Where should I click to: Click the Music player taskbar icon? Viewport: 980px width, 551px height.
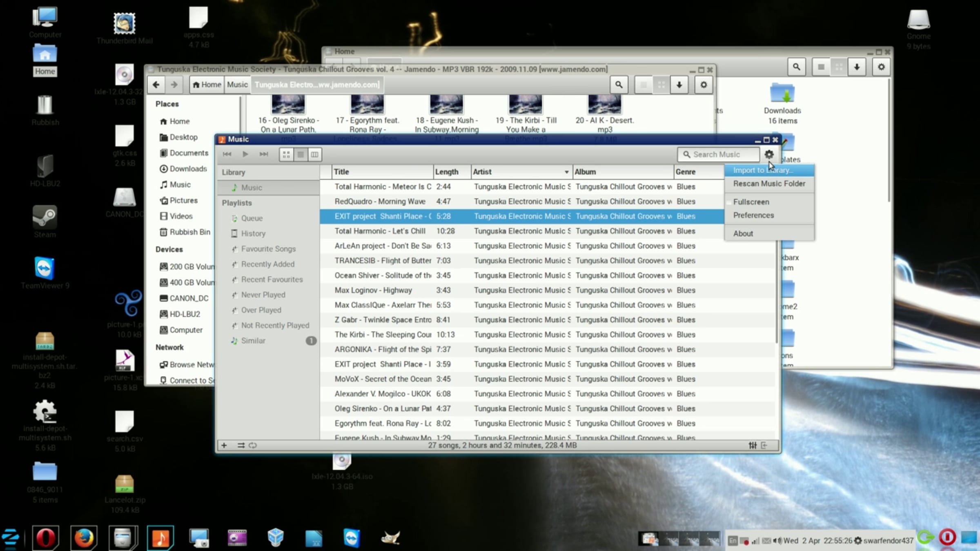click(x=160, y=538)
